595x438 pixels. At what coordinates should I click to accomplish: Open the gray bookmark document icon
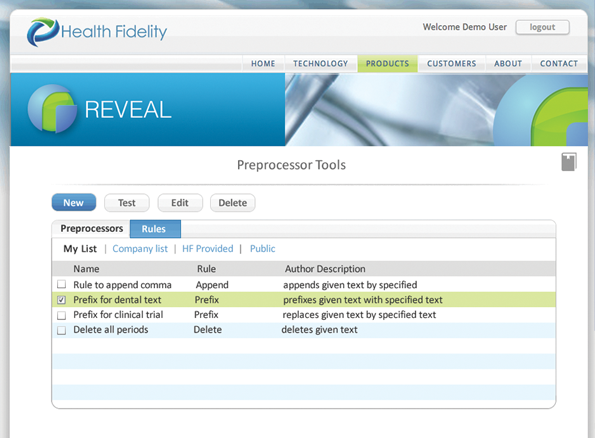pyautogui.click(x=569, y=162)
